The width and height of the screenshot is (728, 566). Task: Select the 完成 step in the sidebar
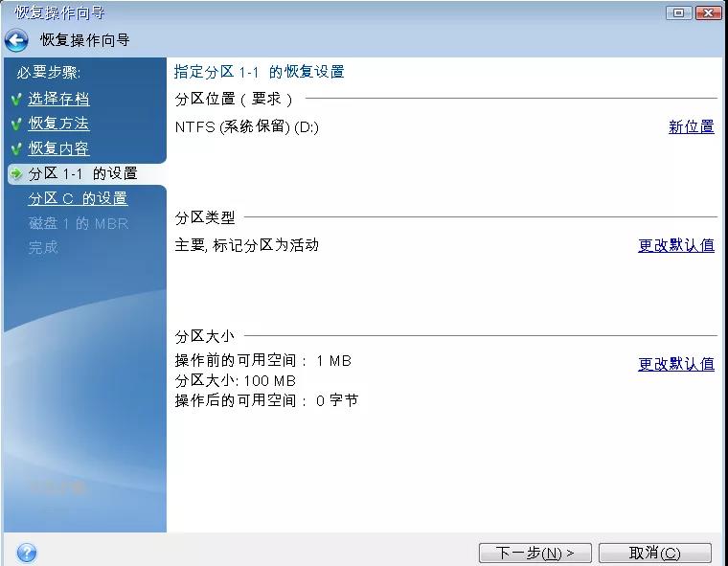[43, 247]
